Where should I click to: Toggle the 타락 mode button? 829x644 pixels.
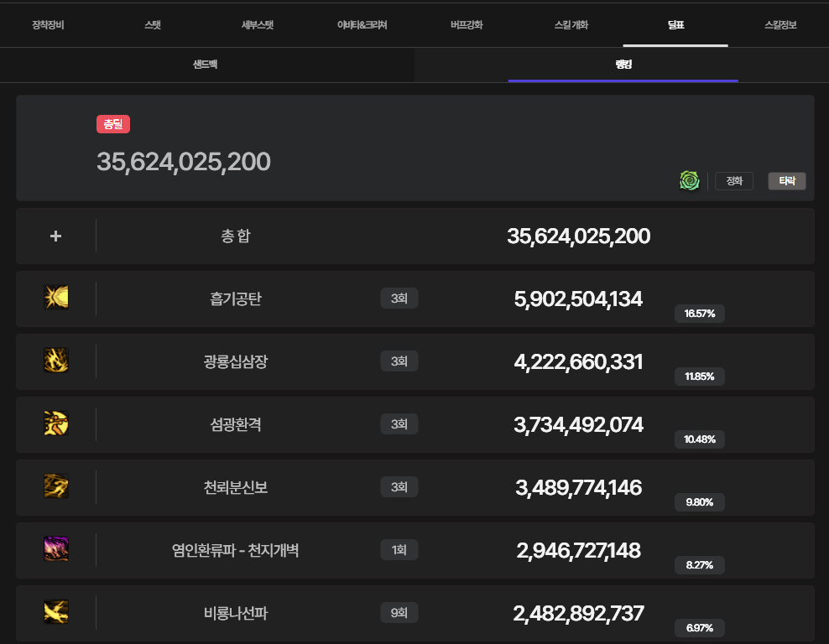(786, 181)
